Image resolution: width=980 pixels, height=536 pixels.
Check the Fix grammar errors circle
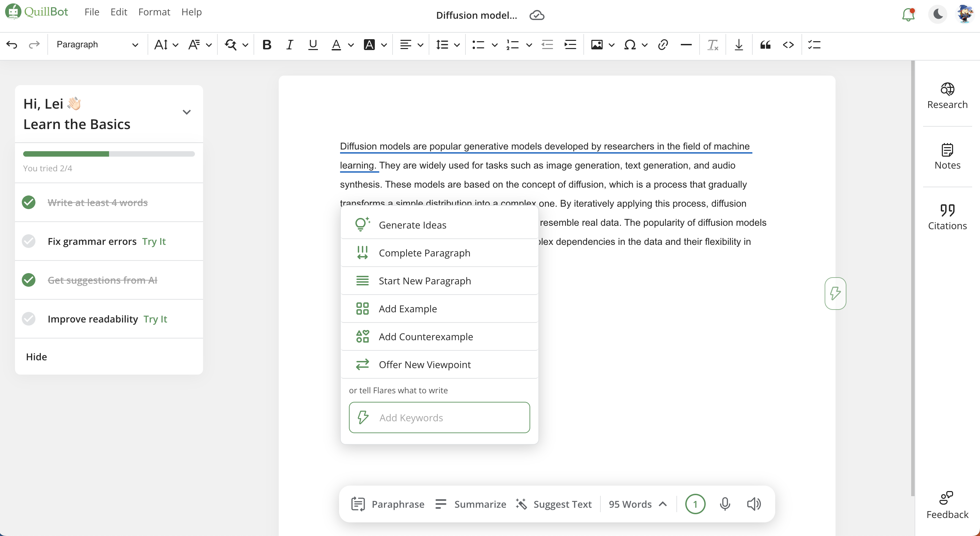click(x=29, y=241)
